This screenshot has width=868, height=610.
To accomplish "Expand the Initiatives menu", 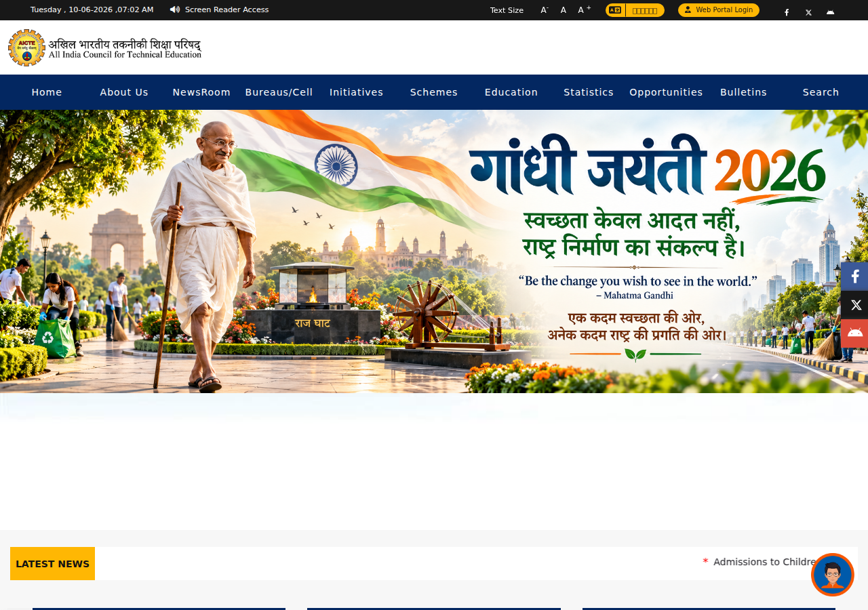I will (x=356, y=92).
